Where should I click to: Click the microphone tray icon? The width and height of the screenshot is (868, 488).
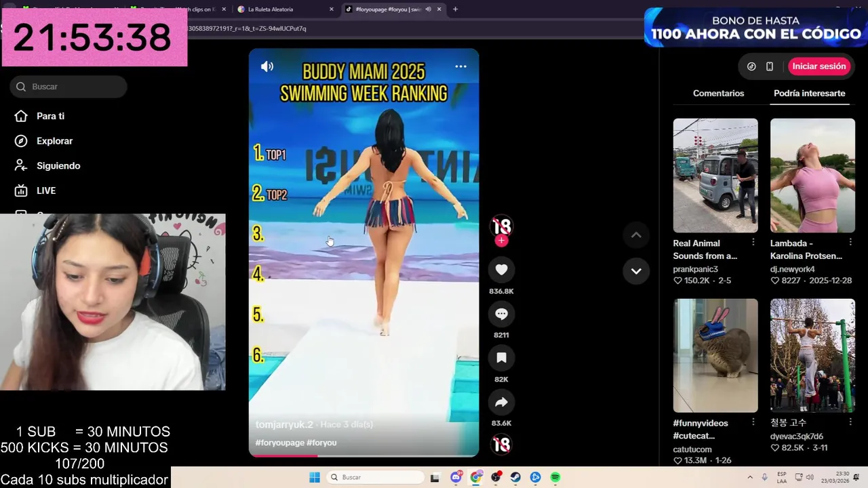[x=765, y=477]
